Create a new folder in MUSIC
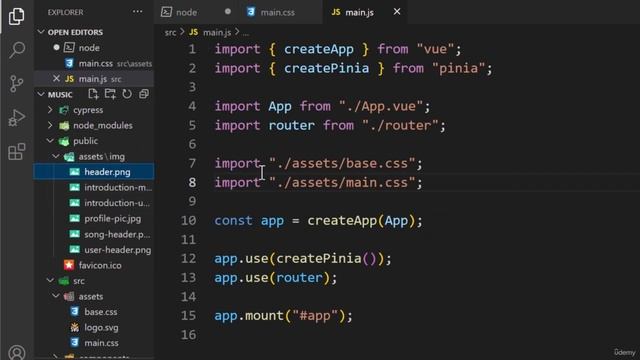The width and height of the screenshot is (640, 360). tap(110, 94)
